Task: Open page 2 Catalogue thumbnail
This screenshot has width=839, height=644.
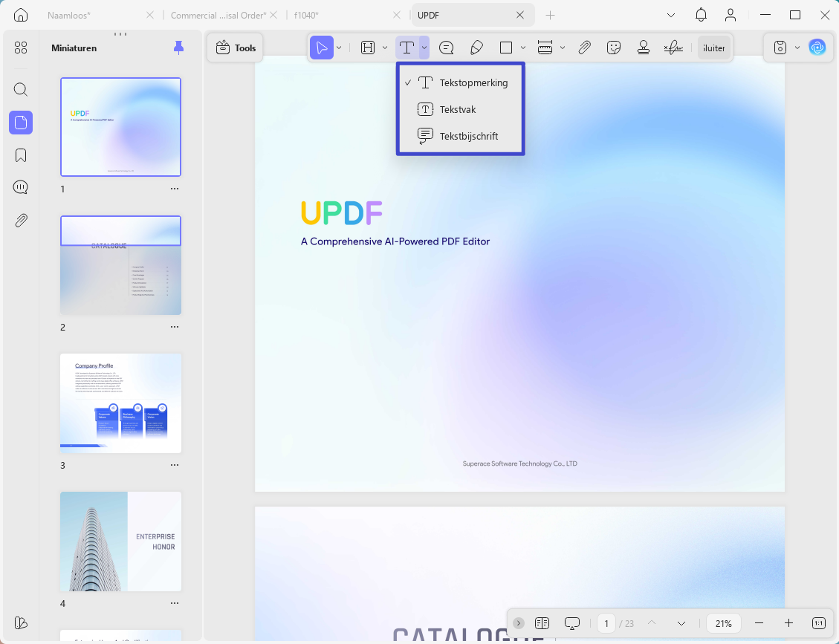Action: coord(120,264)
